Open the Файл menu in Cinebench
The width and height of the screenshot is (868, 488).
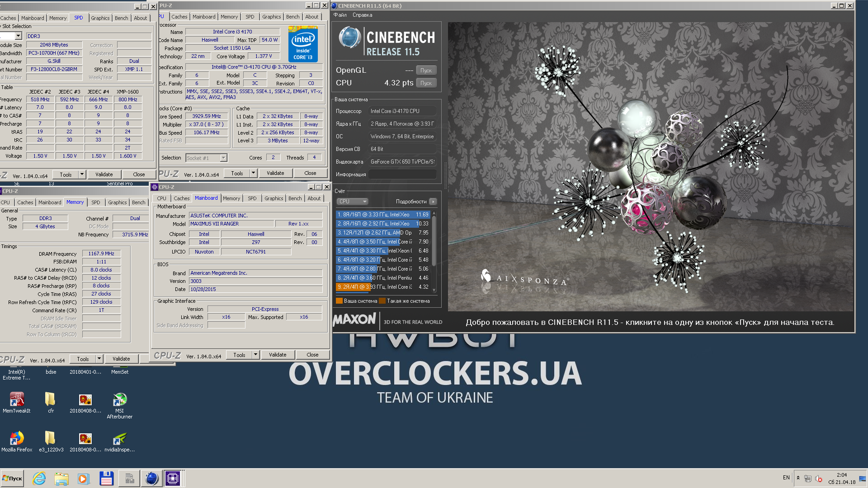pos(340,15)
